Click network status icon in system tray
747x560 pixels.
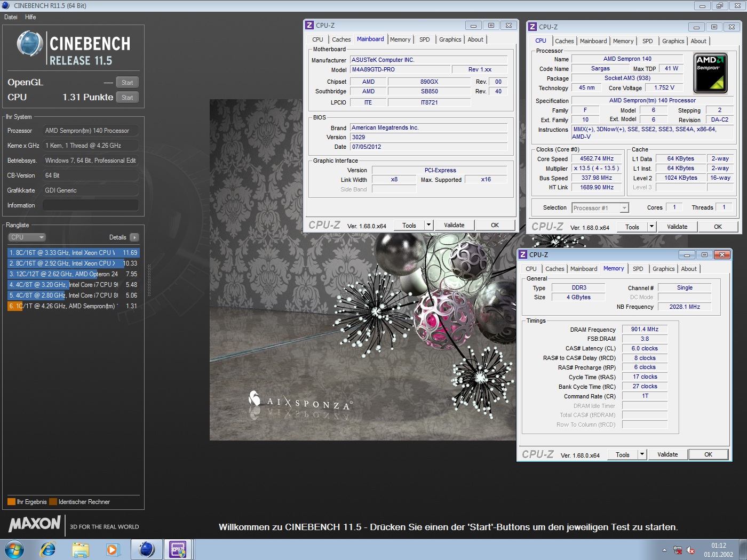tap(678, 550)
